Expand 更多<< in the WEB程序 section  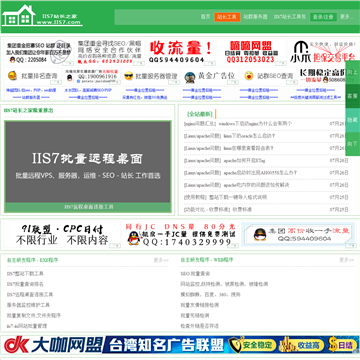pyautogui.click(x=347, y=260)
